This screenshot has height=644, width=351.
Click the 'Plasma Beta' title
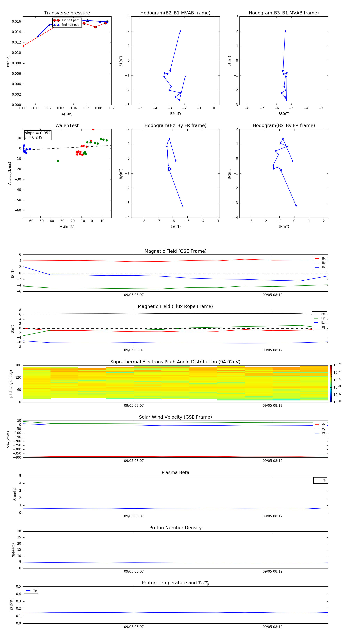click(x=175, y=473)
